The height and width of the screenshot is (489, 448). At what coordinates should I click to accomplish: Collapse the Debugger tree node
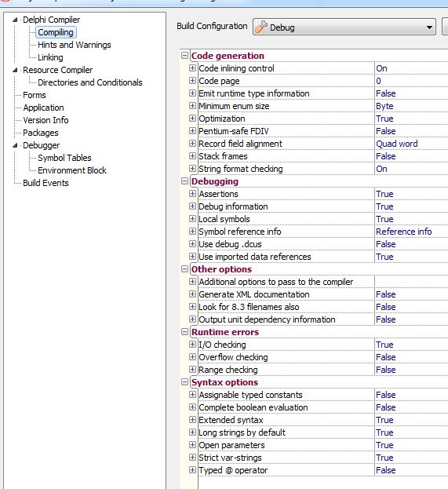coord(15,145)
